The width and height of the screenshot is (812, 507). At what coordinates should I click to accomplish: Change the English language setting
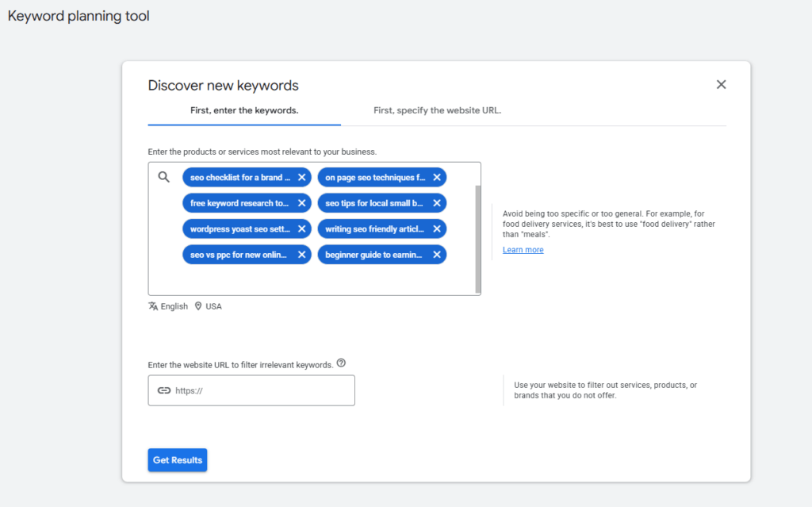(x=174, y=306)
